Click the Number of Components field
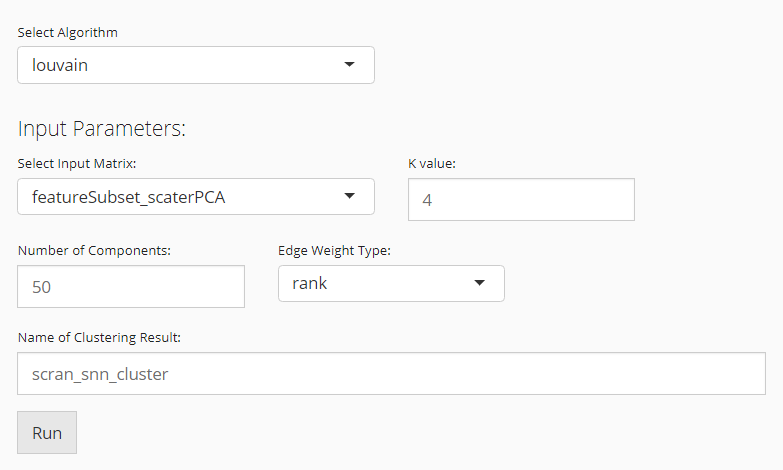The height and width of the screenshot is (470, 783). point(131,287)
